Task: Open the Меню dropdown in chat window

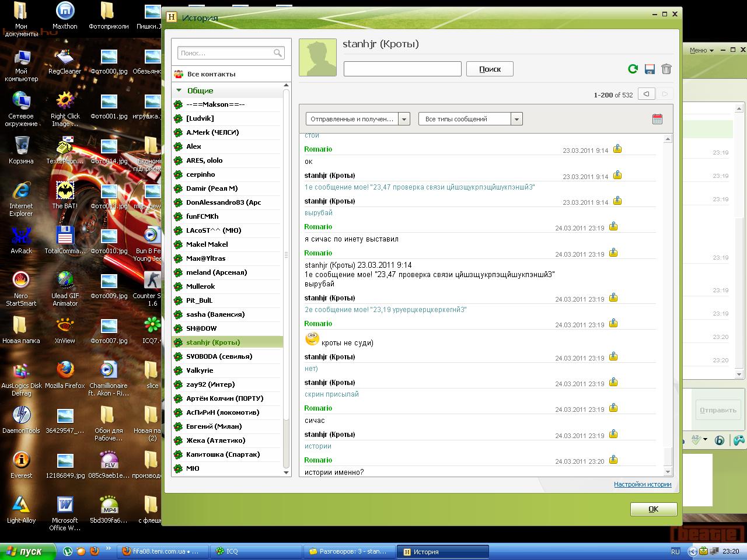Action: [x=701, y=50]
